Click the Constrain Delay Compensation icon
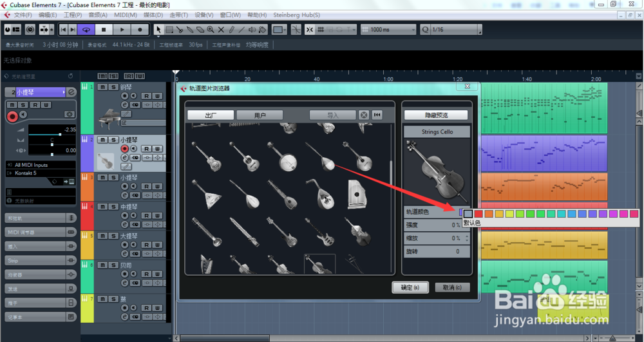The height and width of the screenshot is (342, 644). [x=30, y=30]
